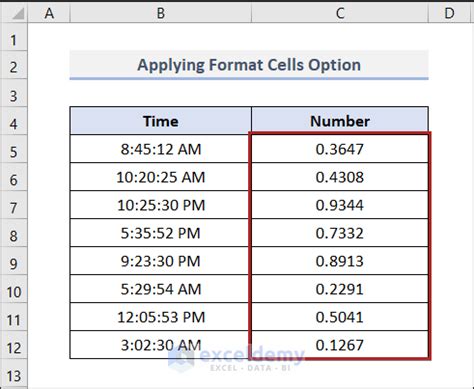Select row 9 header

tap(14, 261)
